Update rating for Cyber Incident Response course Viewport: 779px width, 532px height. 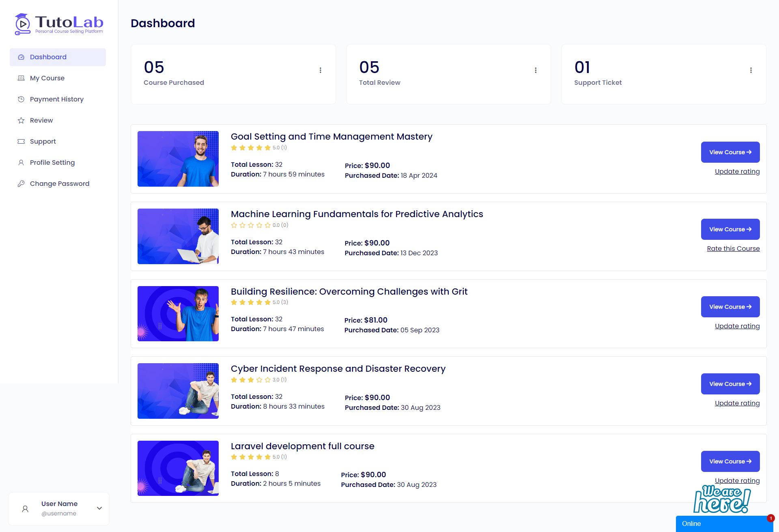tap(737, 403)
